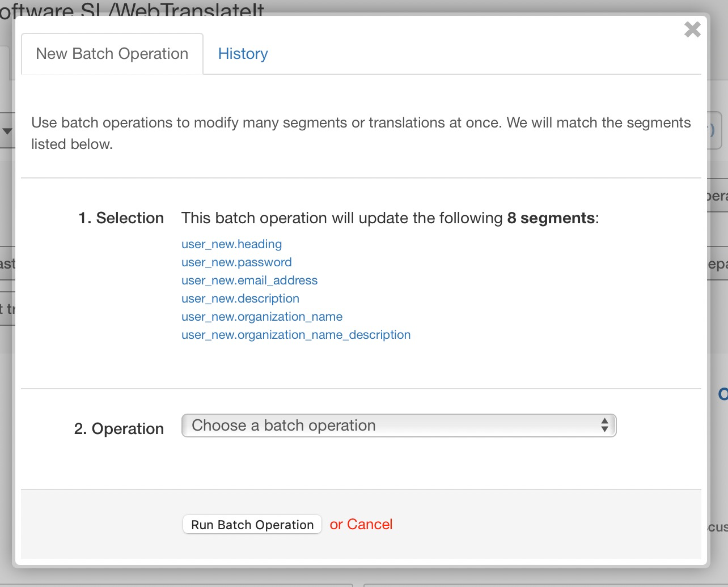Click the user_new.organization_name segment link
The width and height of the screenshot is (728, 587).
(x=262, y=317)
